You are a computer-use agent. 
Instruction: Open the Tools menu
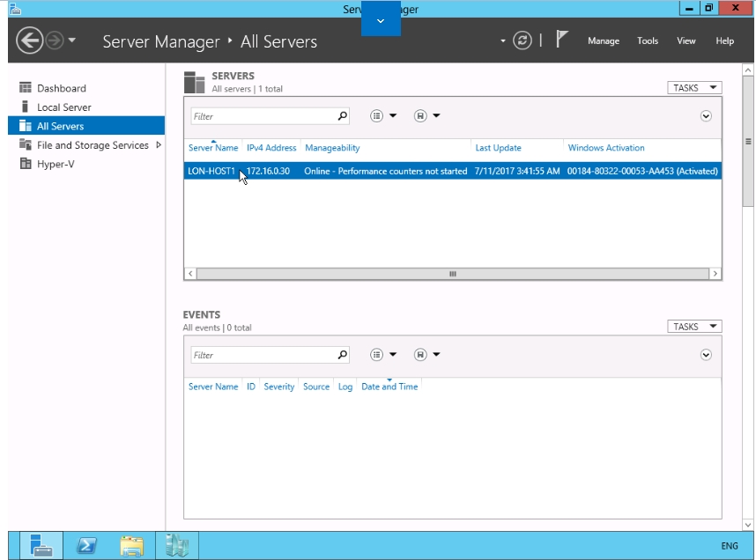tap(647, 41)
